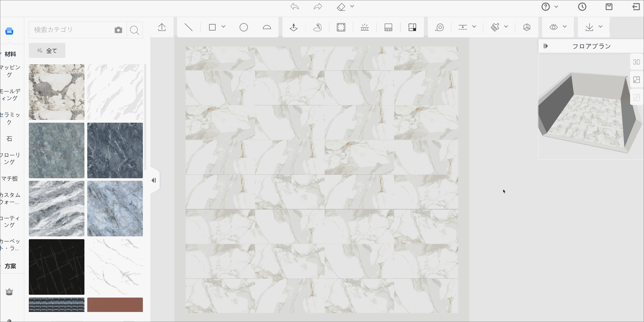Open the モールディング category

[x=10, y=95]
